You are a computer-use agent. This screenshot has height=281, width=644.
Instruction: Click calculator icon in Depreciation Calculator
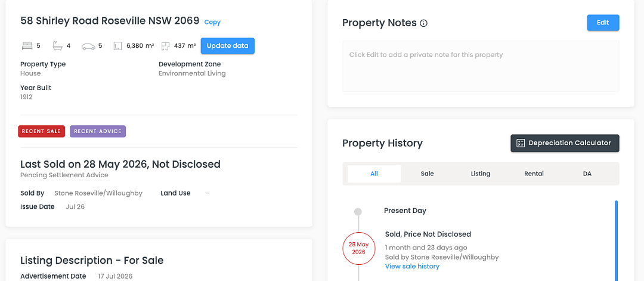pos(521,143)
